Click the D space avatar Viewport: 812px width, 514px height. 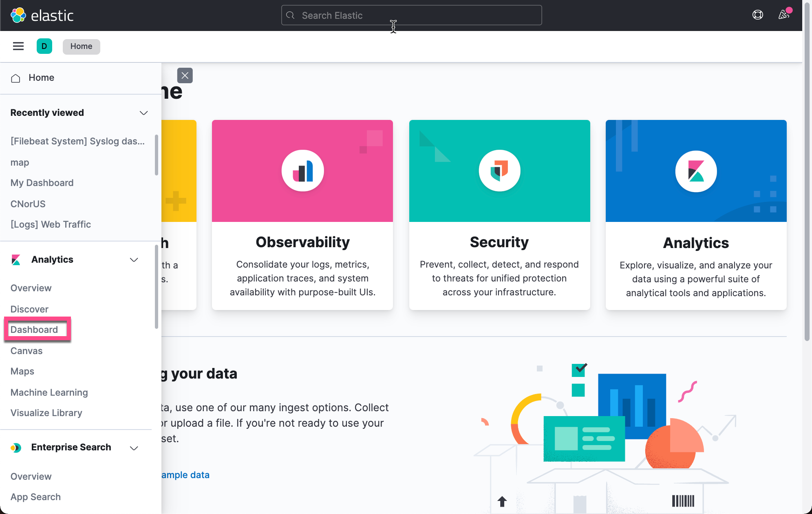click(x=44, y=46)
